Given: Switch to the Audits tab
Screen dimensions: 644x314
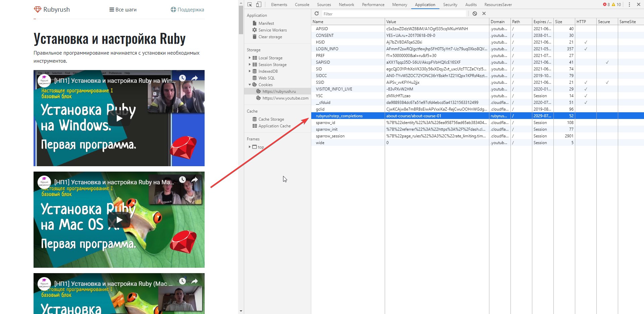Looking at the screenshot, I should coord(471,4).
